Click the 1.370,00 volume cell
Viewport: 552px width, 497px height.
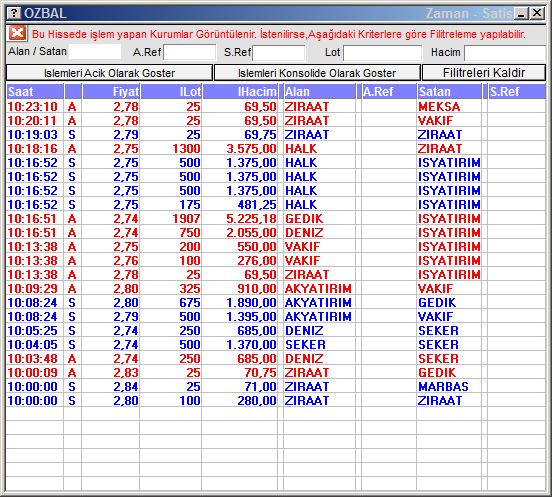coord(251,345)
